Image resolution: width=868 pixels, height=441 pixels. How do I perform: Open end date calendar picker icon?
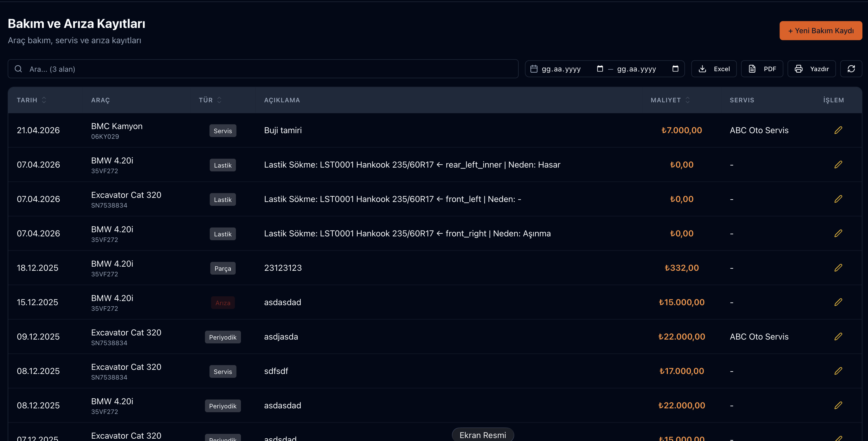coord(675,69)
